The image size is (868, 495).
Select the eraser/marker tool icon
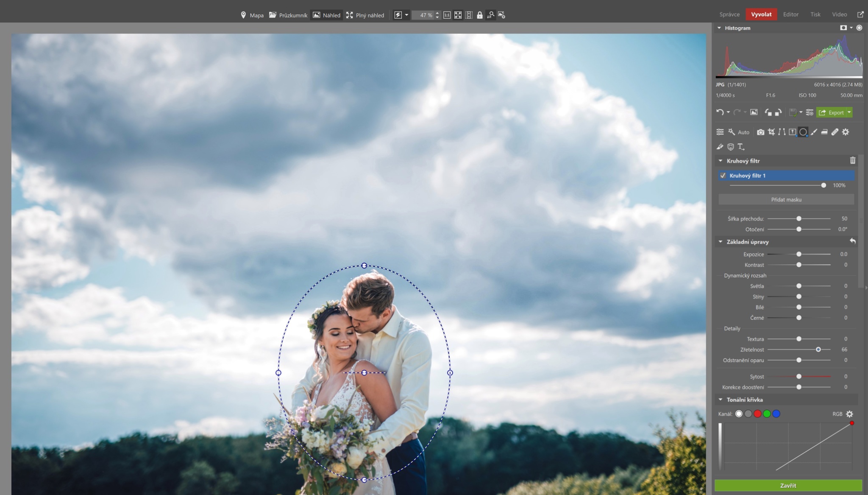(x=720, y=147)
